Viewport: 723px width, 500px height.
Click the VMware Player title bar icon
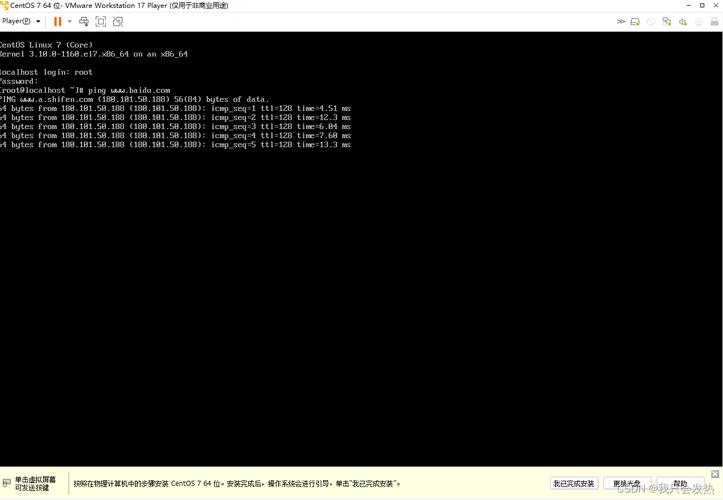(5, 6)
